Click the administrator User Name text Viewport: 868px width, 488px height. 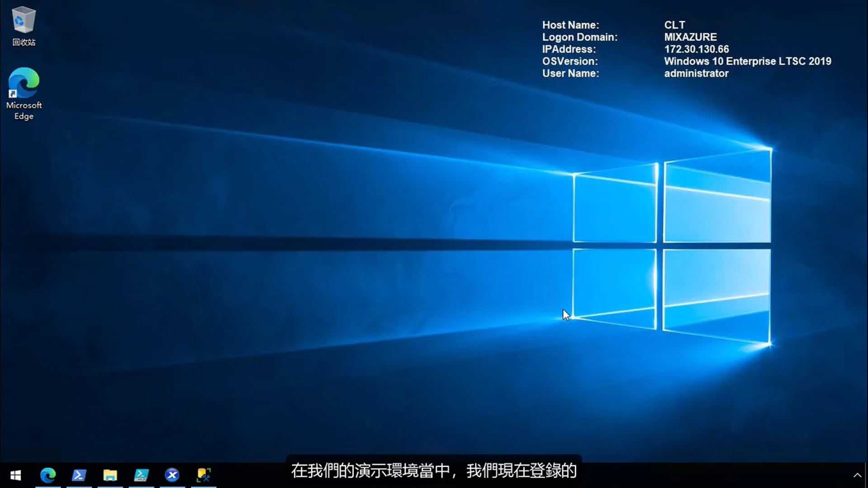click(x=696, y=73)
